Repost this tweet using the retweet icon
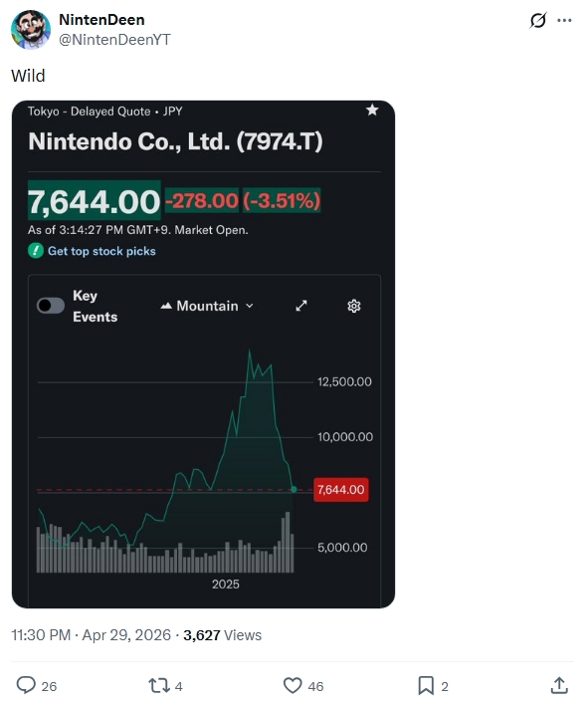588x702 pixels. [159, 685]
